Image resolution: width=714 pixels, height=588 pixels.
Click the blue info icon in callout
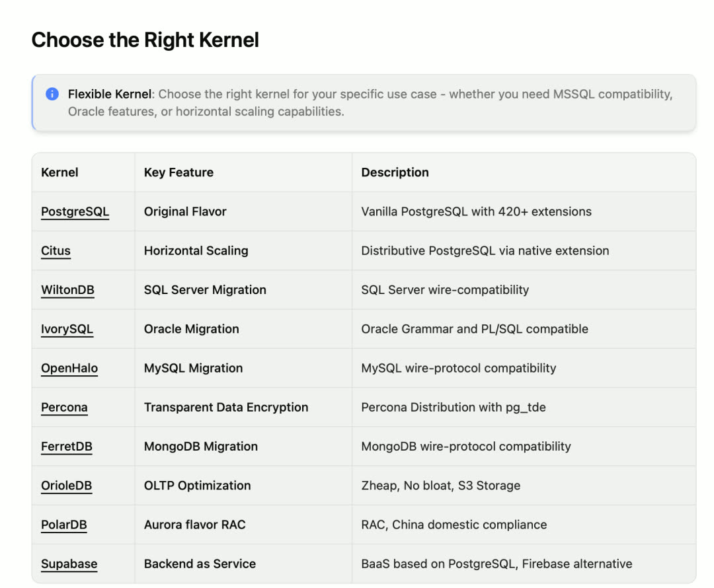click(x=52, y=94)
